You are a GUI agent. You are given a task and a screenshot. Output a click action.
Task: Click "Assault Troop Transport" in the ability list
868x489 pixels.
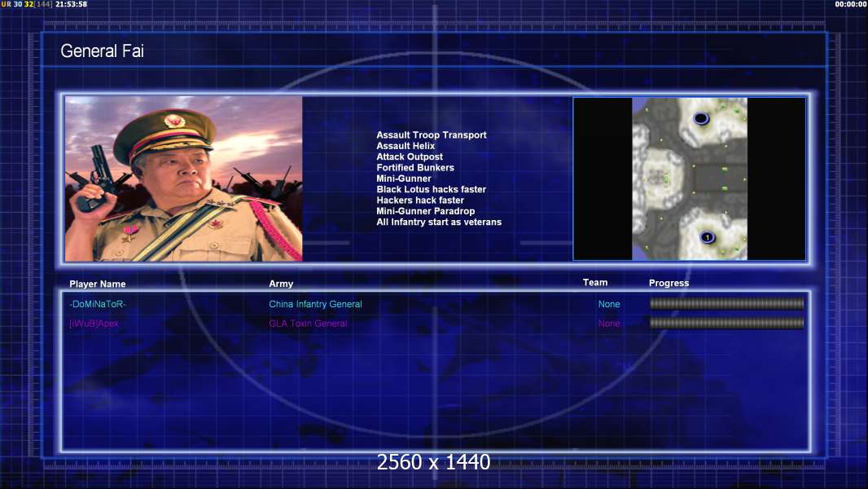point(432,135)
